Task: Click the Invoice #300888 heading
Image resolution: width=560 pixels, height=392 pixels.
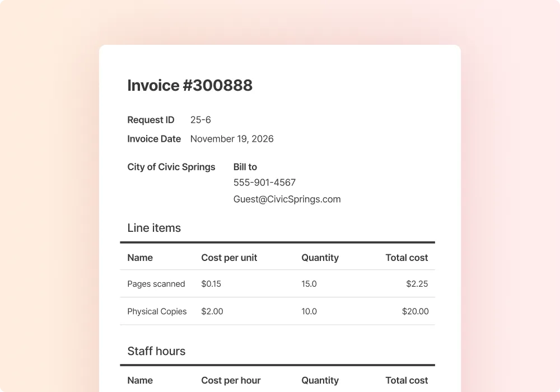Action: pyautogui.click(x=190, y=85)
